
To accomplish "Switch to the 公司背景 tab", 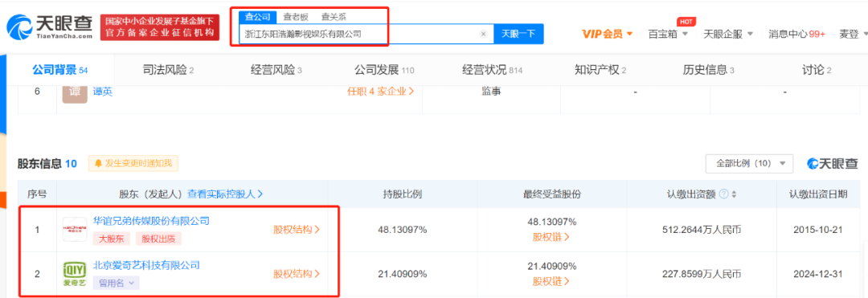I will (x=59, y=70).
